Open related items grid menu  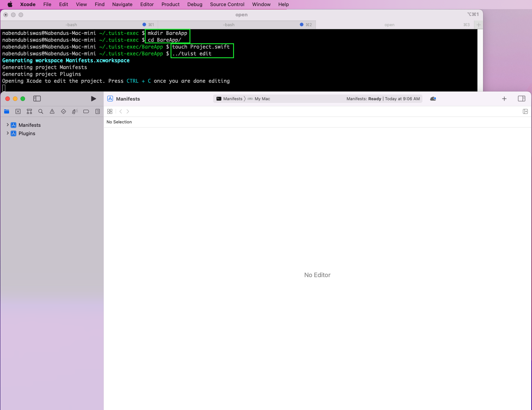point(110,112)
